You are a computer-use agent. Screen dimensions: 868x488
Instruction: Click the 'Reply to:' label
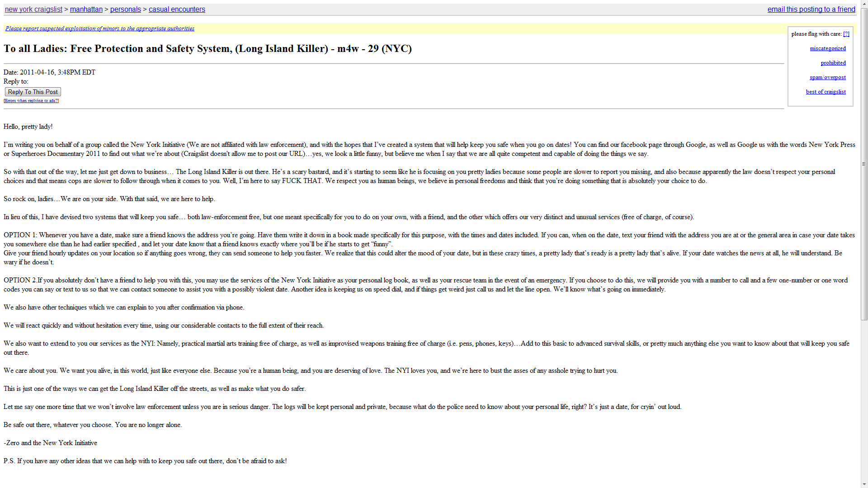coord(16,81)
